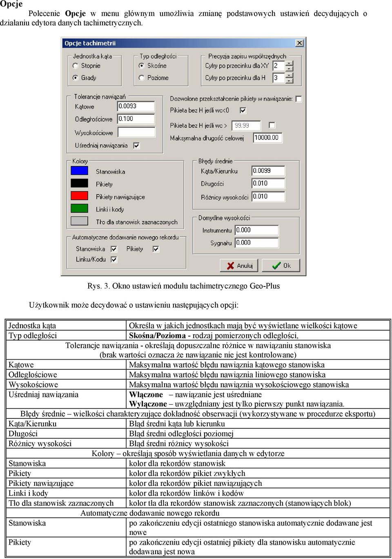Confirm settings with Ok button
Viewport: 392px width, 559px height.
coord(281,266)
